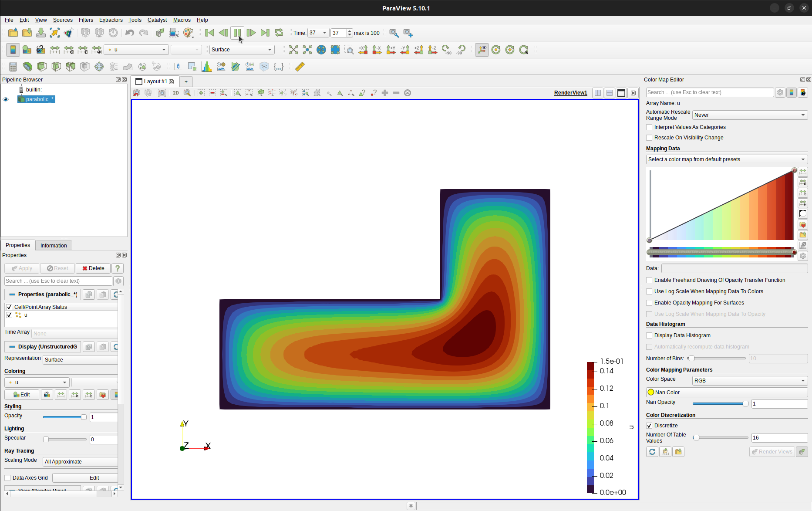This screenshot has width=812, height=511.
Task: Open the Sources menu
Action: tap(63, 20)
